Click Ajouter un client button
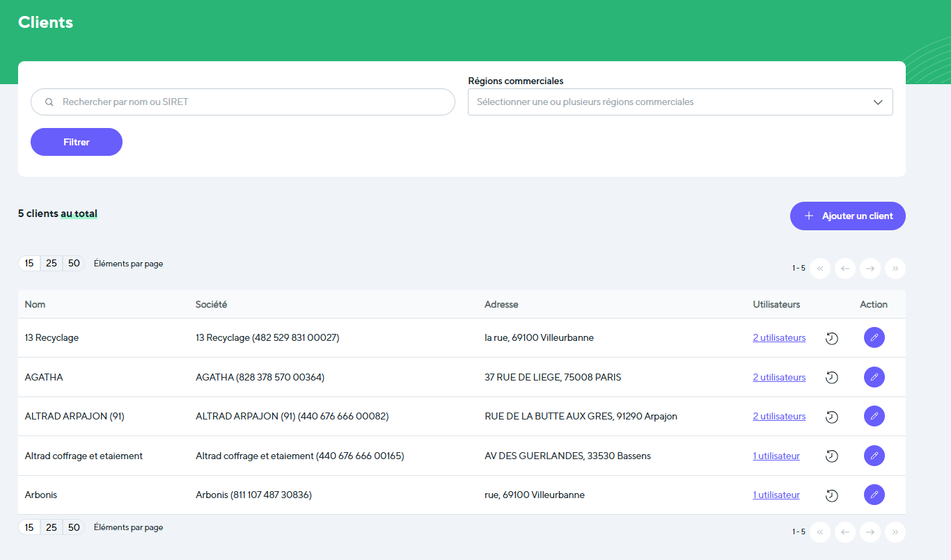Image resolution: width=951 pixels, height=560 pixels. click(x=847, y=216)
